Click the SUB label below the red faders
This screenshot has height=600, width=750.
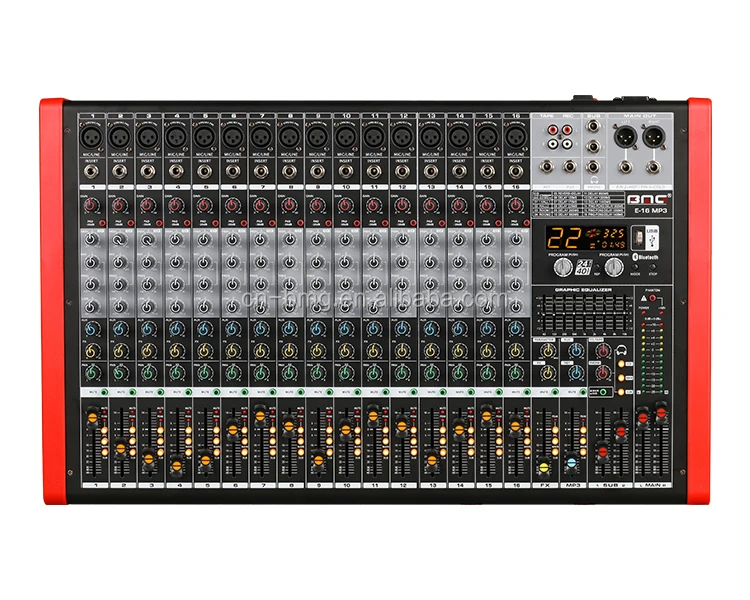610,486
